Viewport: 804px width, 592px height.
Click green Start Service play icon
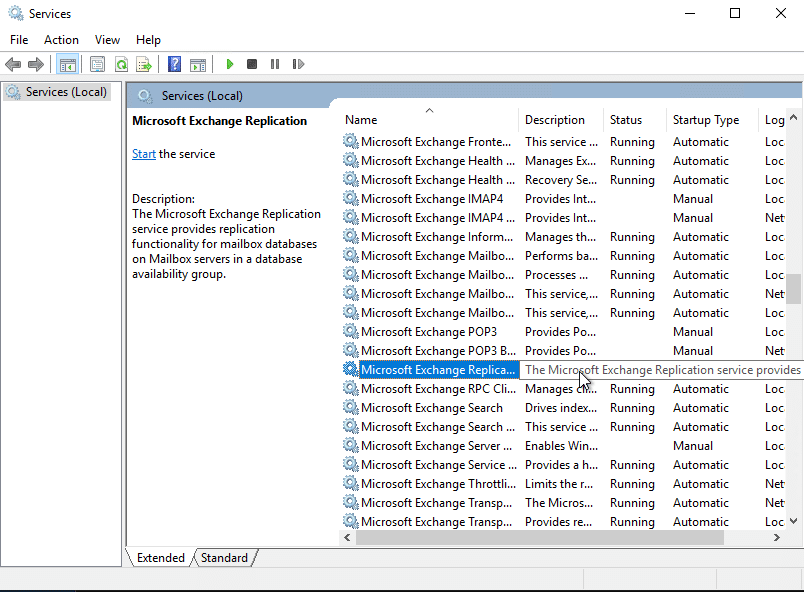click(x=230, y=64)
